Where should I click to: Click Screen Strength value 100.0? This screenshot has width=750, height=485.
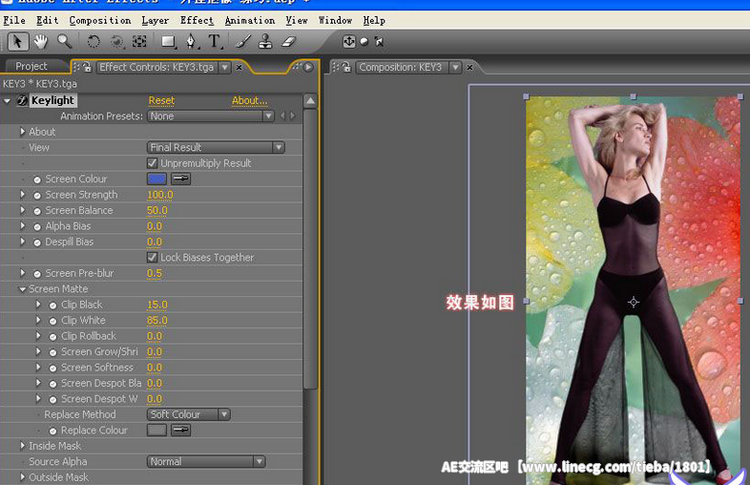click(160, 195)
